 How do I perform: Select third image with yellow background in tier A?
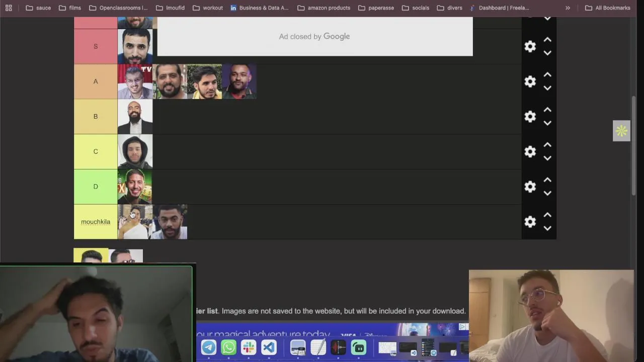(x=204, y=81)
